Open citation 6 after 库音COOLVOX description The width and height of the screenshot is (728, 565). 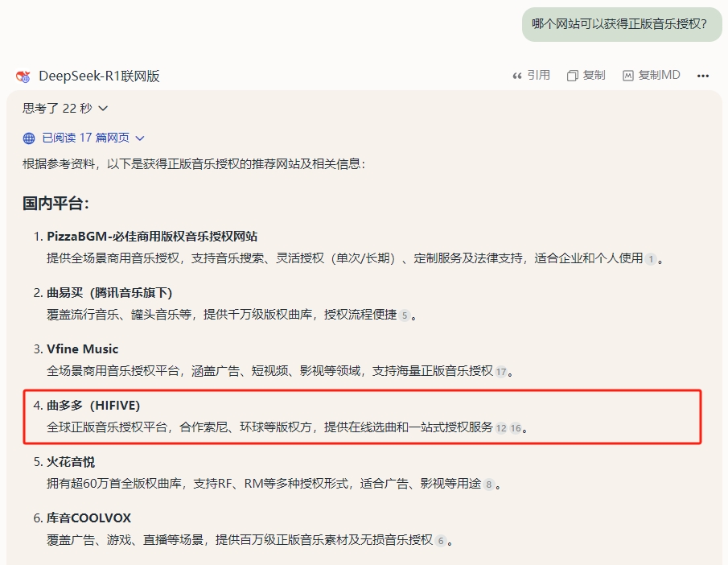[440, 541]
